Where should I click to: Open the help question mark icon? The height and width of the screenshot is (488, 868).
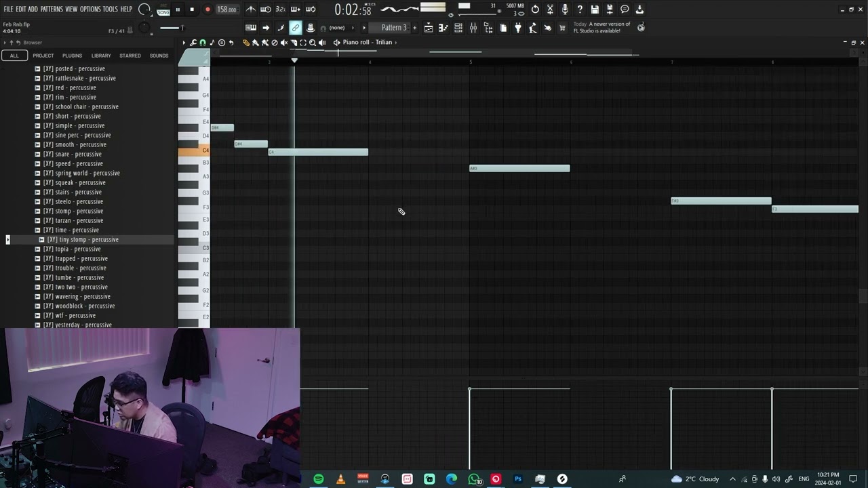tap(580, 9)
